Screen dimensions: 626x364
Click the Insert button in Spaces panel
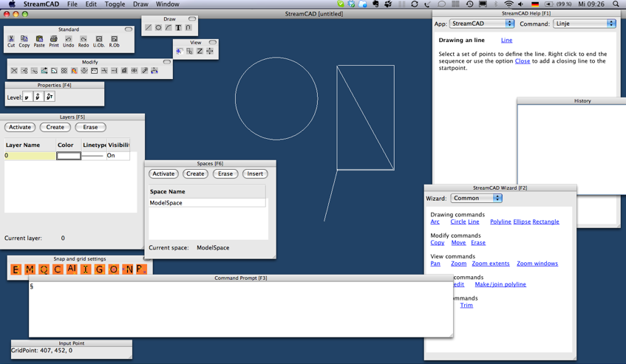click(x=255, y=174)
